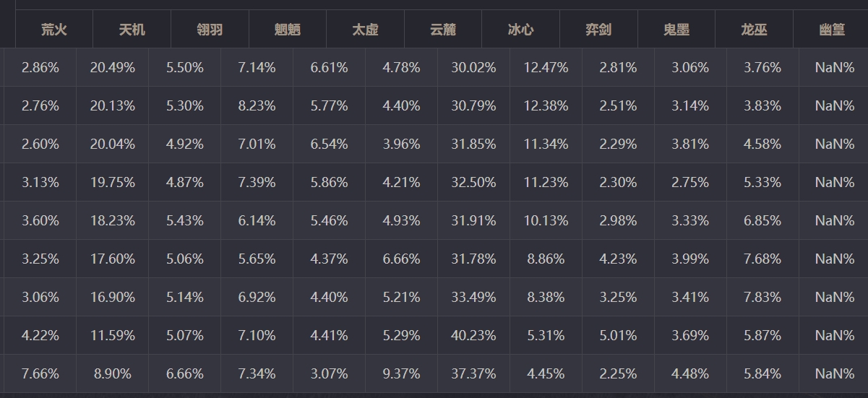This screenshot has width=868, height=398.
Task: Click the 冰心 column header
Action: tap(521, 30)
